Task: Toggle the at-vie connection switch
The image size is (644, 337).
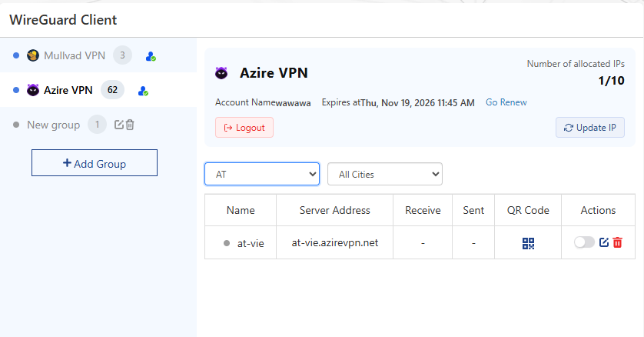Action: coord(584,242)
